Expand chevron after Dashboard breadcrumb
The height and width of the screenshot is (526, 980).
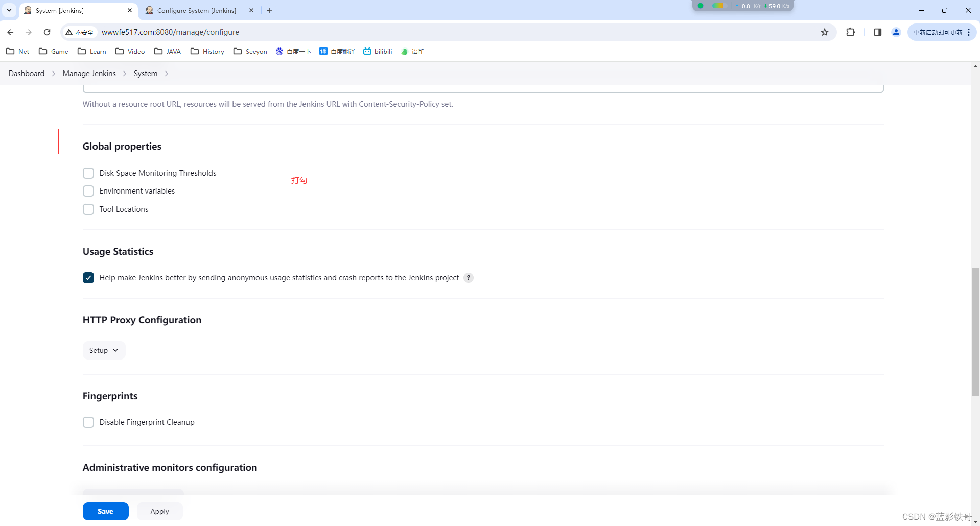54,74
